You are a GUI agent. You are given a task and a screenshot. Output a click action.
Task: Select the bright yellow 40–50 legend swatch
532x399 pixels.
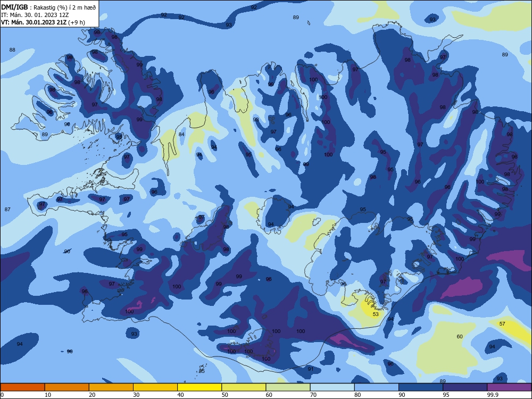click(199, 387)
